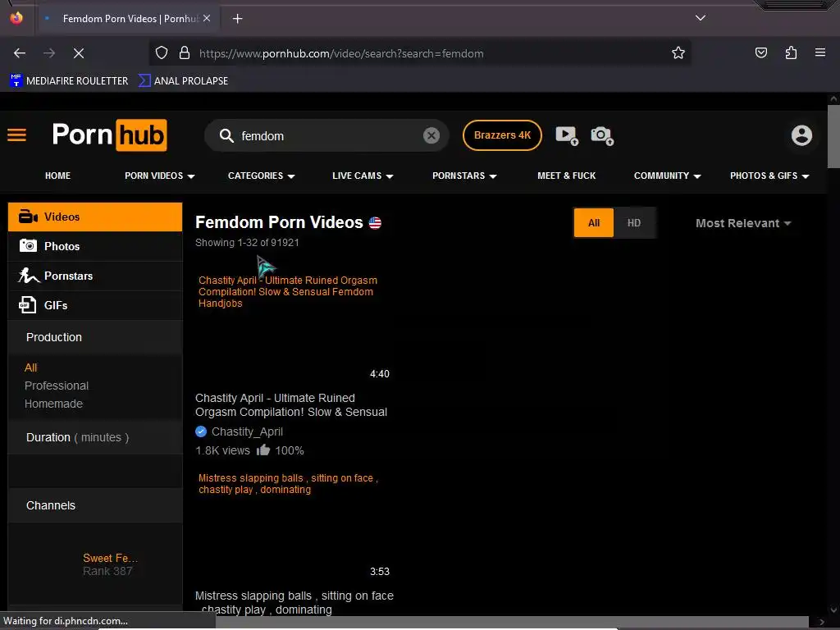
Task: Open the Sweet Fe... channel link
Action: click(x=110, y=558)
